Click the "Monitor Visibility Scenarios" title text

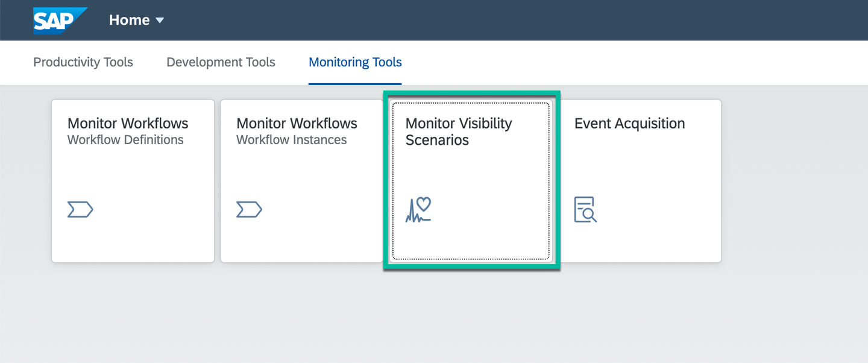pyautogui.click(x=459, y=131)
